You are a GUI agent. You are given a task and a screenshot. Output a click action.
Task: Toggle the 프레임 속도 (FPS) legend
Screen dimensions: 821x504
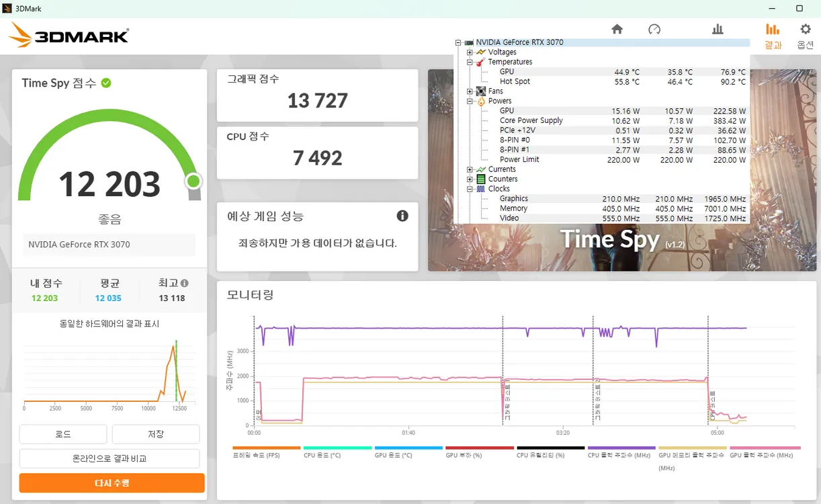(x=266, y=452)
